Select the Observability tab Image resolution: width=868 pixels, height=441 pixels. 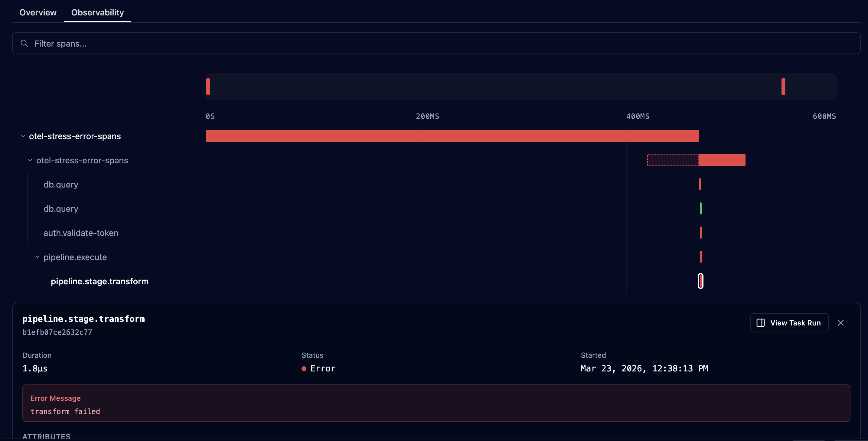[97, 12]
